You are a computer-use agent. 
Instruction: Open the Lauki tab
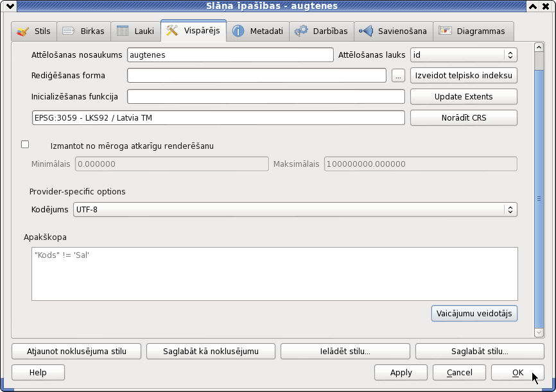[x=136, y=31]
